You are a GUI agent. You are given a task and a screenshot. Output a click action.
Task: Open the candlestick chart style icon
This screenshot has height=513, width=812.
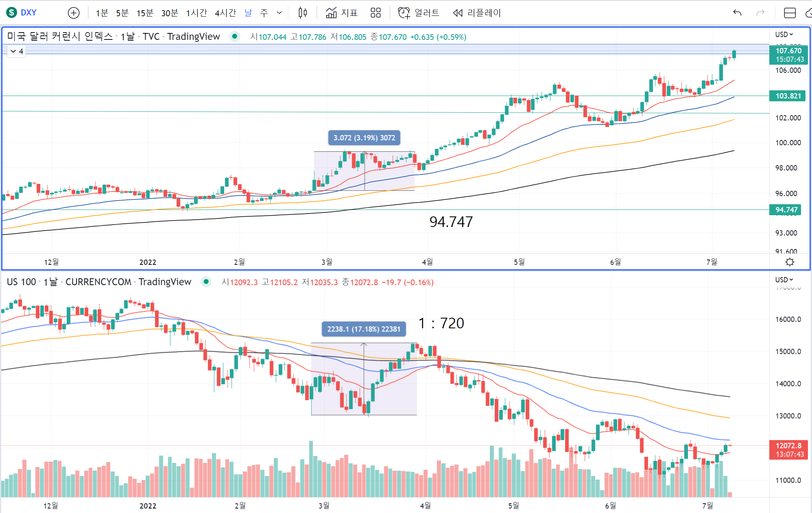click(x=303, y=13)
